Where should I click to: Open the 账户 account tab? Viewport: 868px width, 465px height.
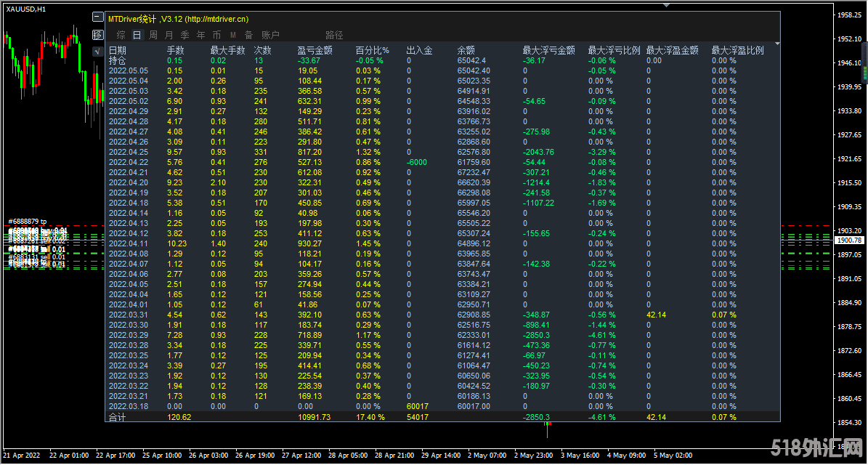[x=270, y=35]
